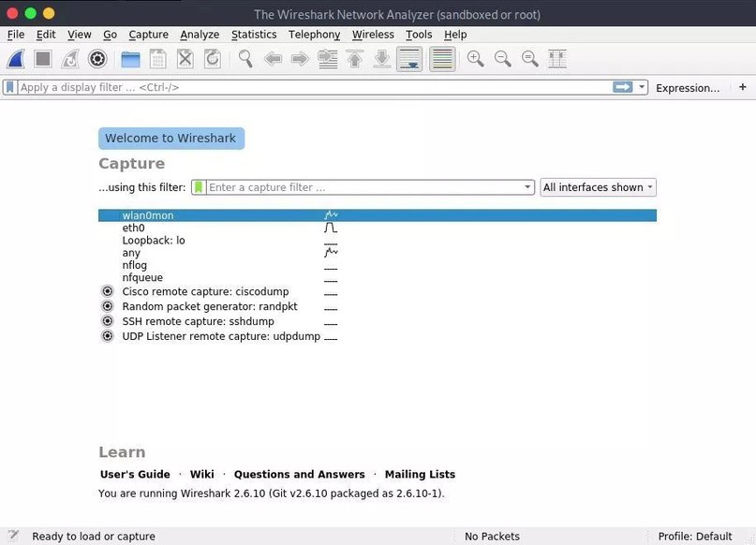Open ciscodump interface options gear
Image resolution: width=756 pixels, height=545 pixels.
(108, 291)
